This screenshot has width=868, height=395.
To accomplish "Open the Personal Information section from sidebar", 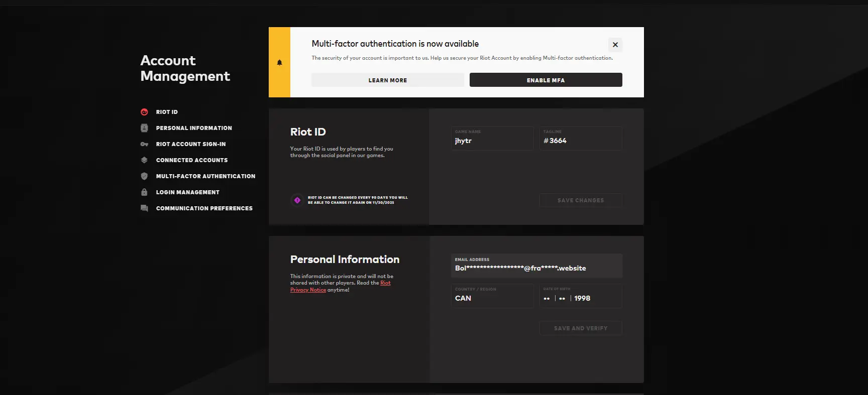I will pyautogui.click(x=194, y=128).
